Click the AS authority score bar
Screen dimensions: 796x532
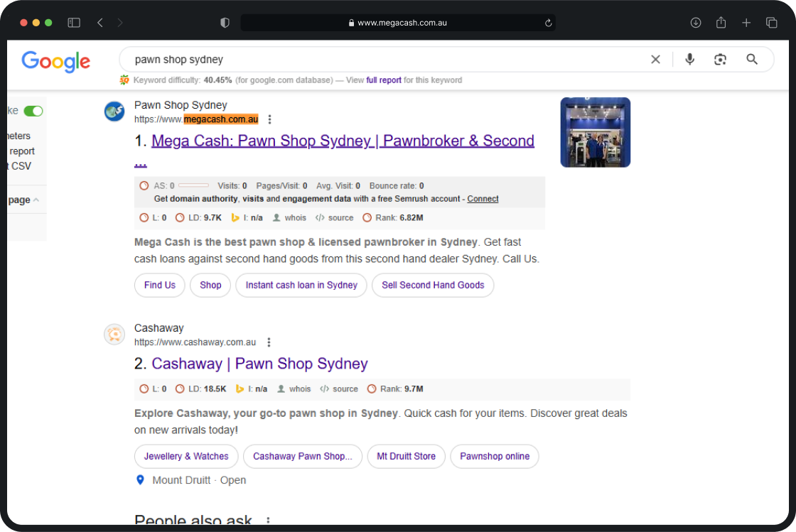[x=193, y=185]
